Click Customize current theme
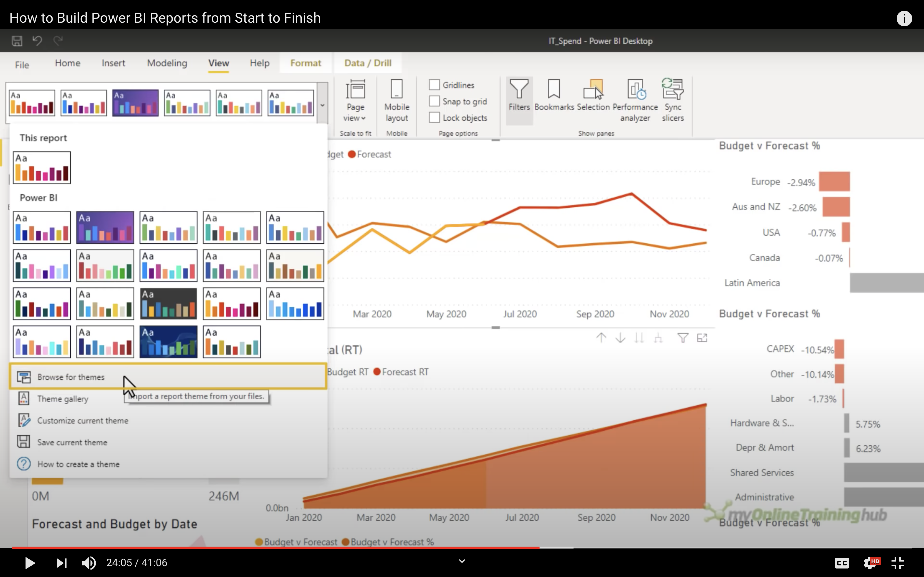This screenshot has width=924, height=577. coord(82,421)
